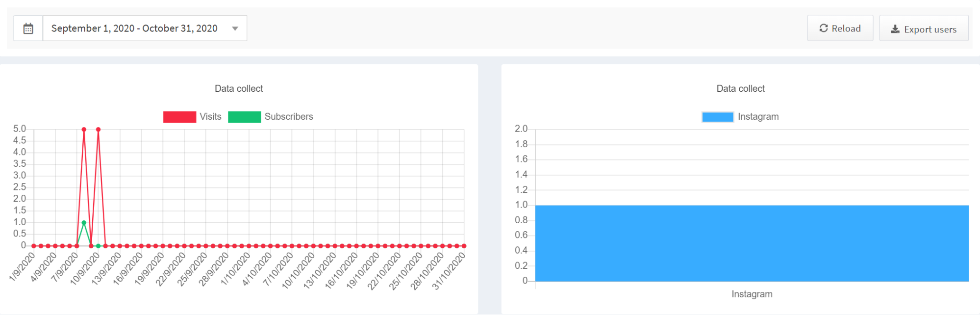Image resolution: width=980 pixels, height=315 pixels.
Task: Click the second Visits peak point at 5.0
Action: 99,130
